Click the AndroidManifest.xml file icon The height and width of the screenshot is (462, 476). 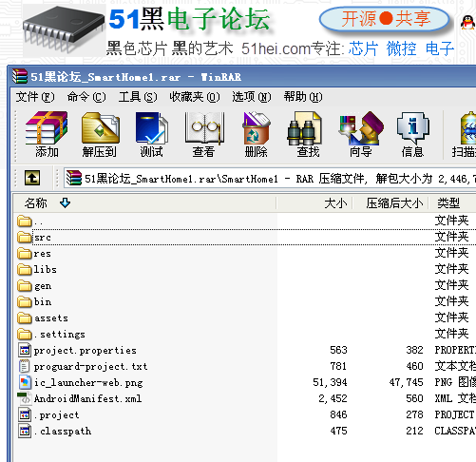click(x=24, y=398)
